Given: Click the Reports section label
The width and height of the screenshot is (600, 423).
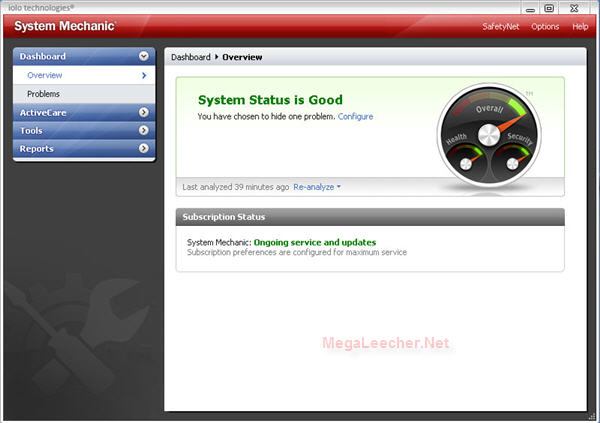Looking at the screenshot, I should [36, 149].
